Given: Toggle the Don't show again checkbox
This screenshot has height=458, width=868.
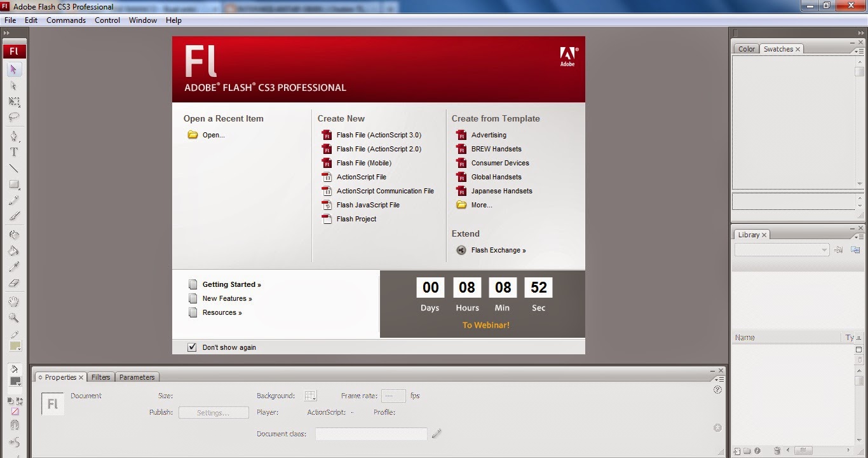Looking at the screenshot, I should click(192, 347).
